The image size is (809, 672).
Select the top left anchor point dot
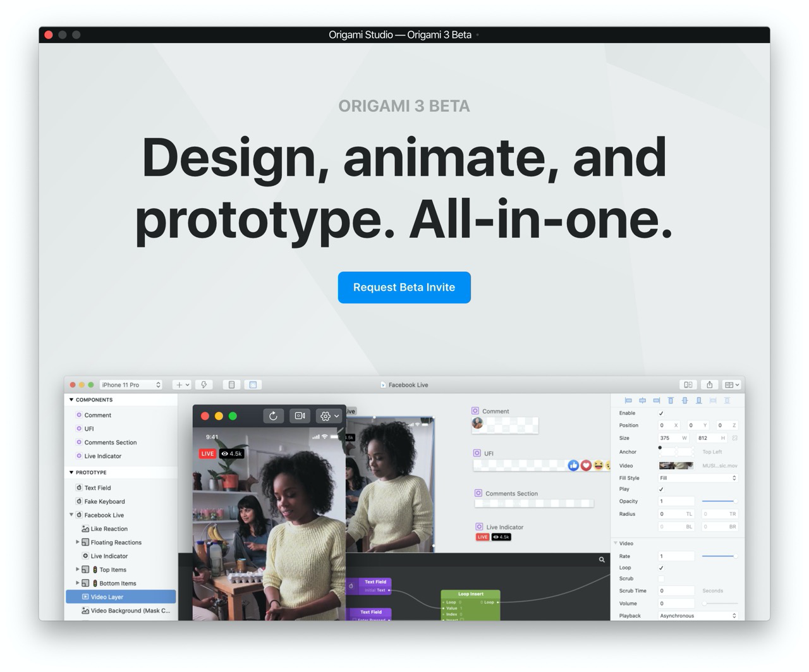(660, 448)
